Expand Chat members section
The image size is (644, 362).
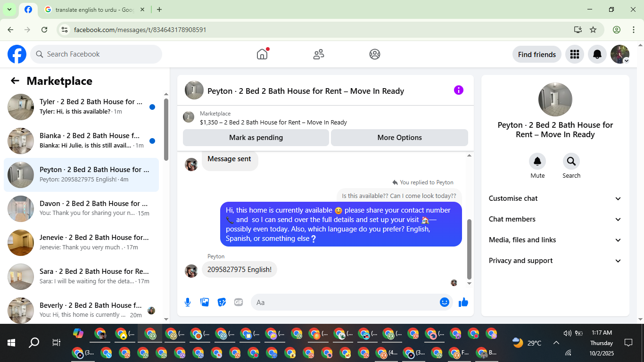[x=555, y=219]
